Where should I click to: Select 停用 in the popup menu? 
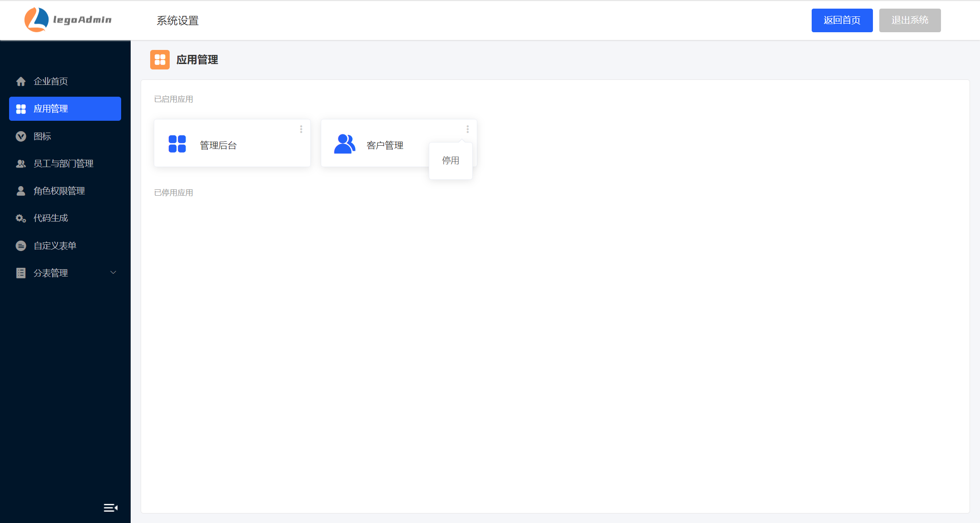(451, 161)
